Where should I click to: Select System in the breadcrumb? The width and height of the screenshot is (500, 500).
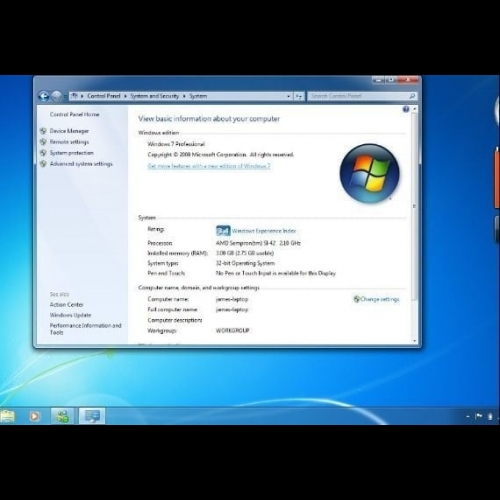[198, 96]
